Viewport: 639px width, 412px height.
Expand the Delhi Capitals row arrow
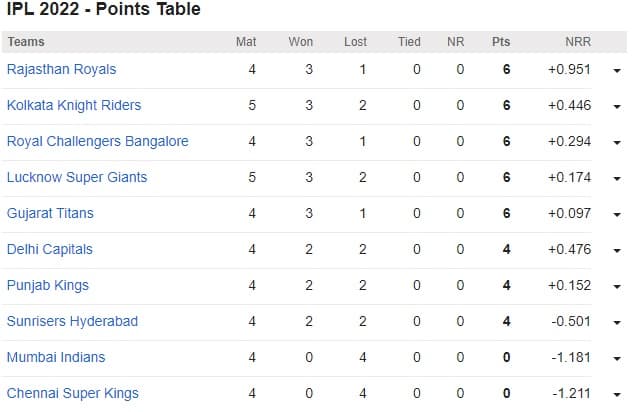coord(617,251)
